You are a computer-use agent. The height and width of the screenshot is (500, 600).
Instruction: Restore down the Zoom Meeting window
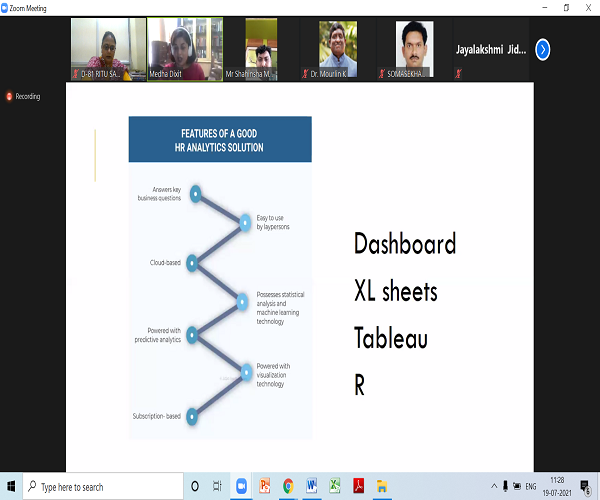coord(566,8)
